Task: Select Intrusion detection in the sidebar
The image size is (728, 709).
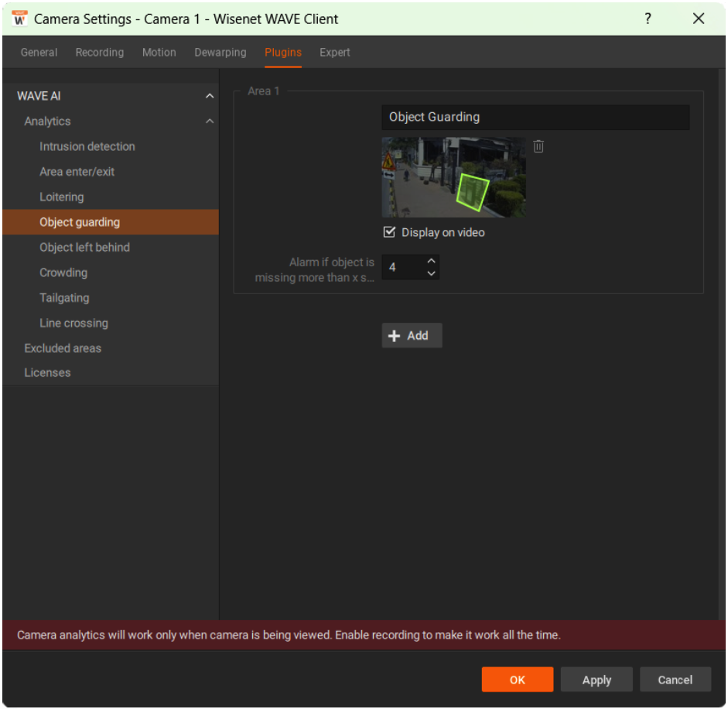Action: point(87,146)
